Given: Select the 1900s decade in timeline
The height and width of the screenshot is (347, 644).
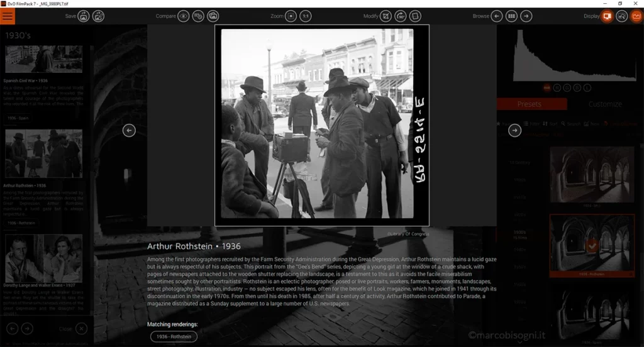Looking at the screenshot, I should coord(520,180).
